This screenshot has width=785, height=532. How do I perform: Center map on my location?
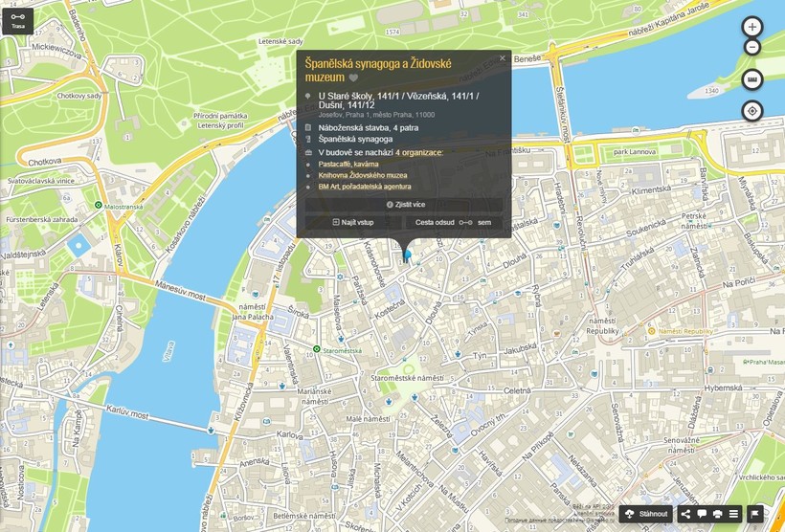(x=752, y=111)
